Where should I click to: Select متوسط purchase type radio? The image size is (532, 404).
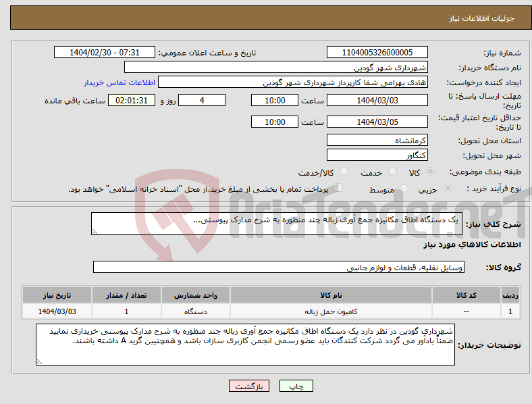404,188
